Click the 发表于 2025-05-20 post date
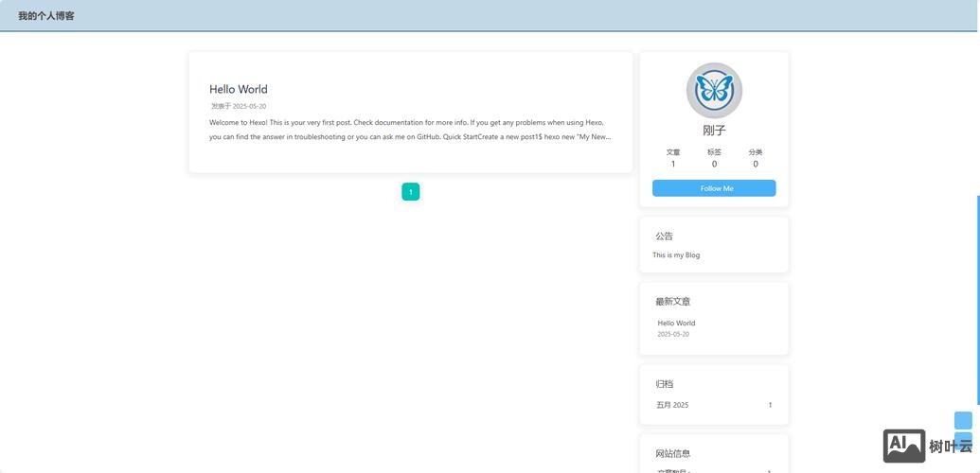980x473 pixels. [239, 107]
